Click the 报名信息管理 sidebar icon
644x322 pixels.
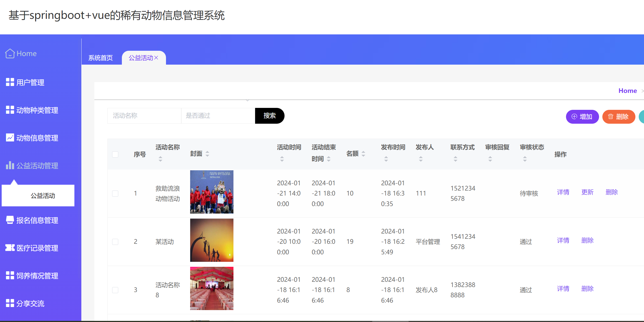click(x=10, y=220)
